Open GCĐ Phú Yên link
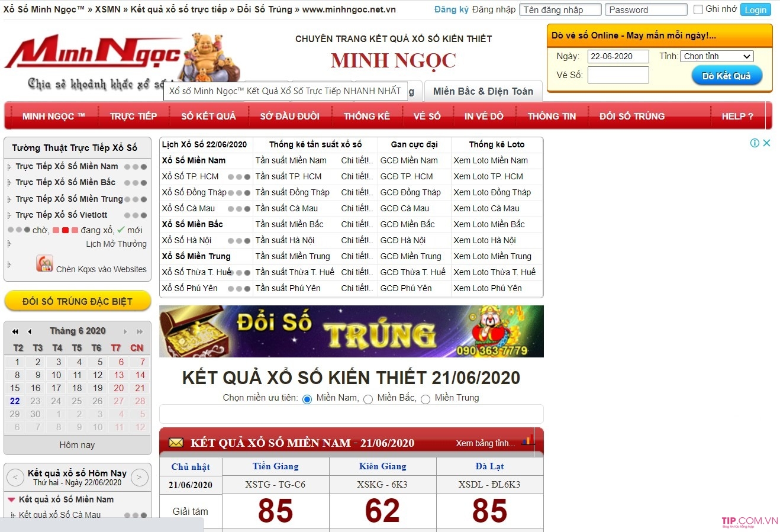Screen dimensions: 780x532 406,288
